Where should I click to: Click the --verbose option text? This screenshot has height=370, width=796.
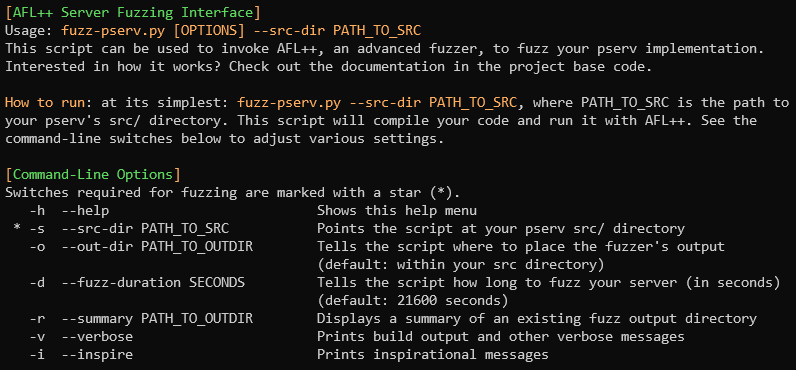(x=97, y=337)
